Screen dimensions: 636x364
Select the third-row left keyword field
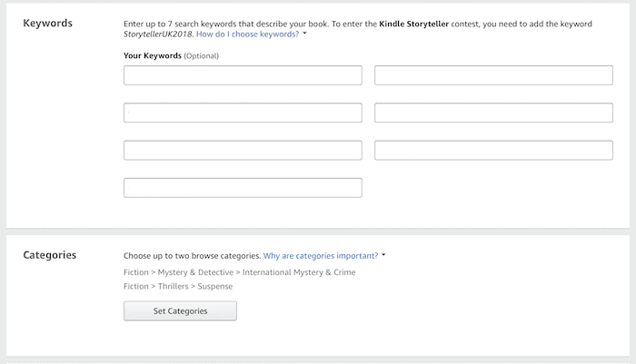click(243, 150)
